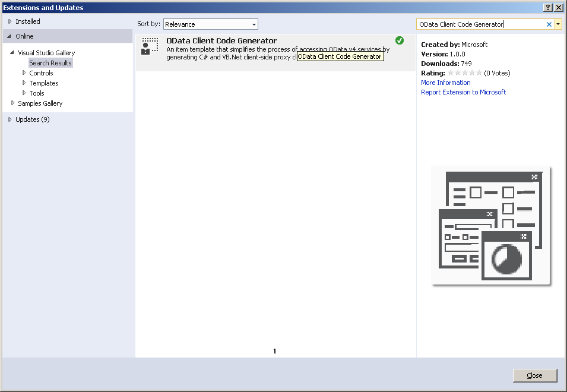
Task: Click the OData Client Code Generator extension icon
Action: coord(150,46)
